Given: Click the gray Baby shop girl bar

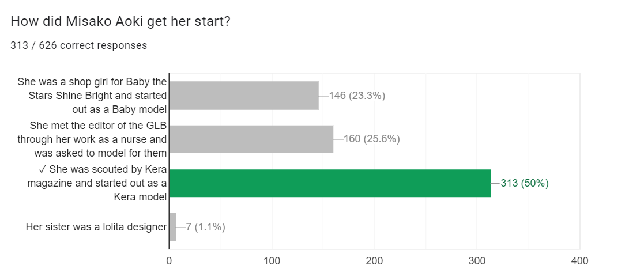Looking at the screenshot, I should (x=244, y=96).
